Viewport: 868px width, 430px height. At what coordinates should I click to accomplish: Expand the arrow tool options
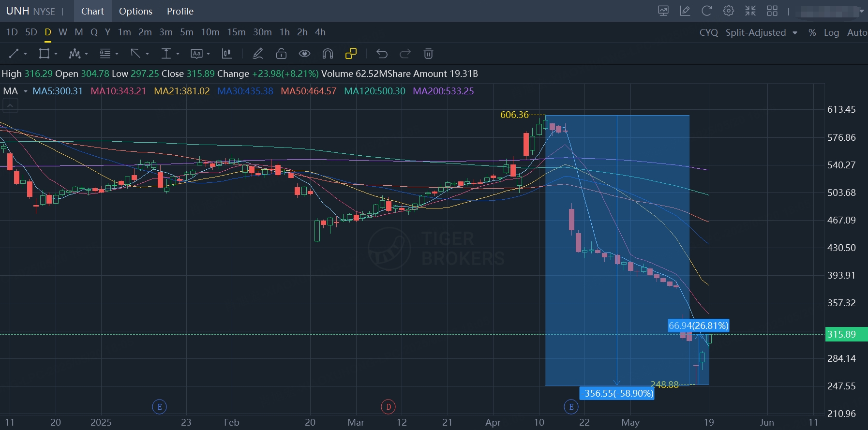coord(147,54)
